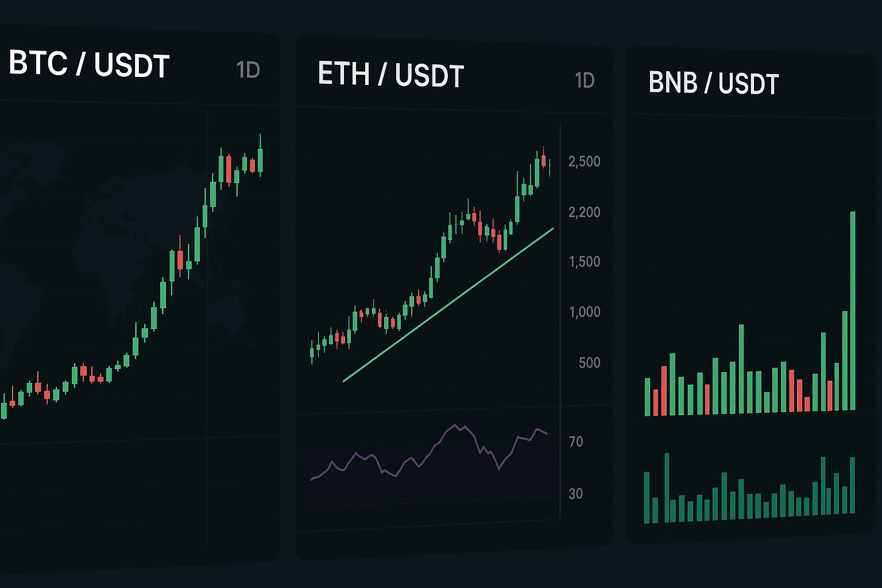
Task: Click the 2,500 price axis label
Action: [x=584, y=161]
